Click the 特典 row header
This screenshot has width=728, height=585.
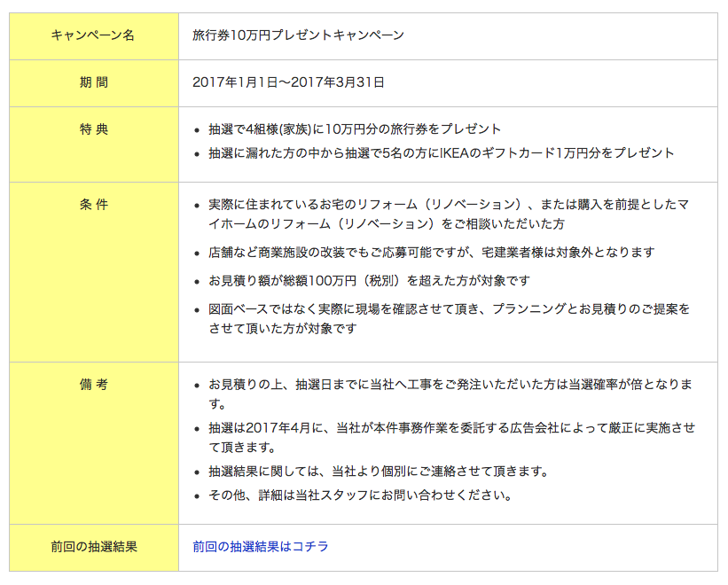[x=93, y=129]
